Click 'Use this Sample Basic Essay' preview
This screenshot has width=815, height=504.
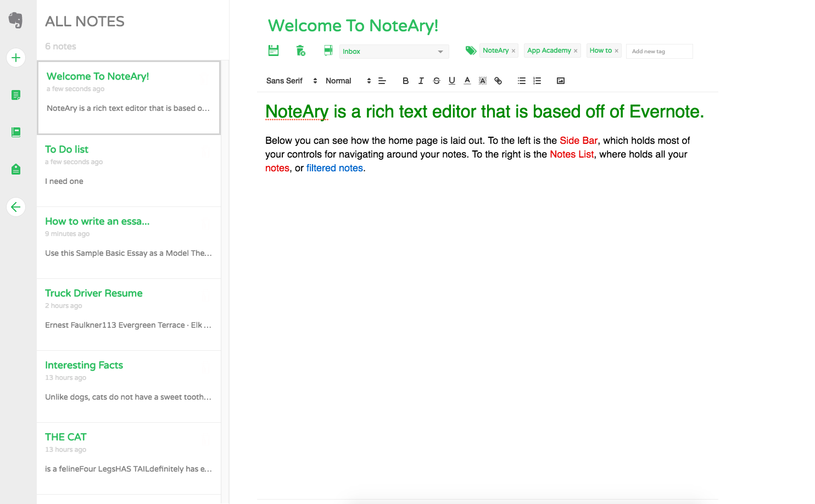[129, 253]
